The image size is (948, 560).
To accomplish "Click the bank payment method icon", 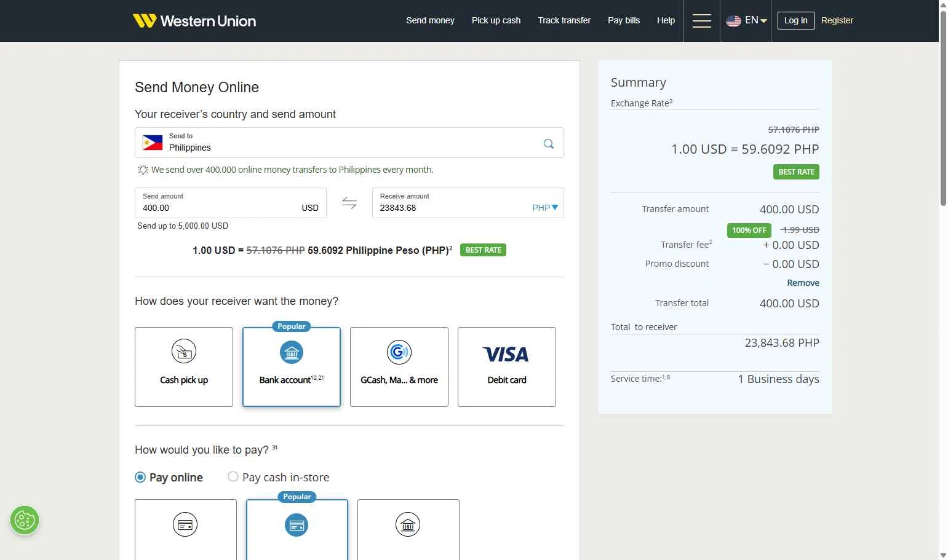I will coord(408,524).
